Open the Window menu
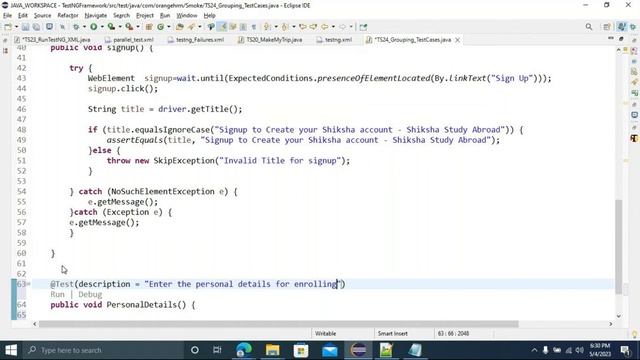This screenshot has width=640, height=360. tap(187, 16)
